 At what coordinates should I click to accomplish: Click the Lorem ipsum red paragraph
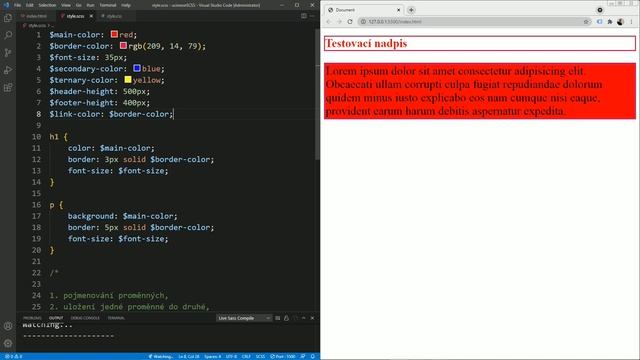click(480, 91)
